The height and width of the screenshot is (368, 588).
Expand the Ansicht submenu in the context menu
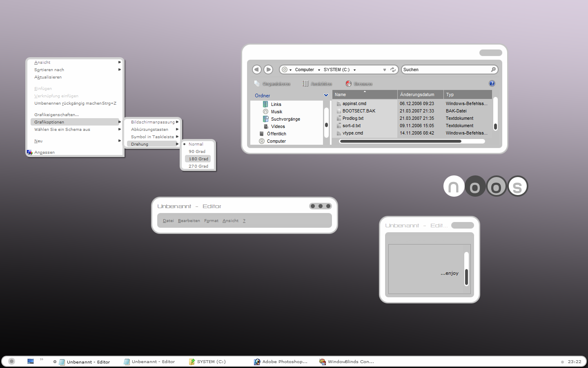[78, 63]
